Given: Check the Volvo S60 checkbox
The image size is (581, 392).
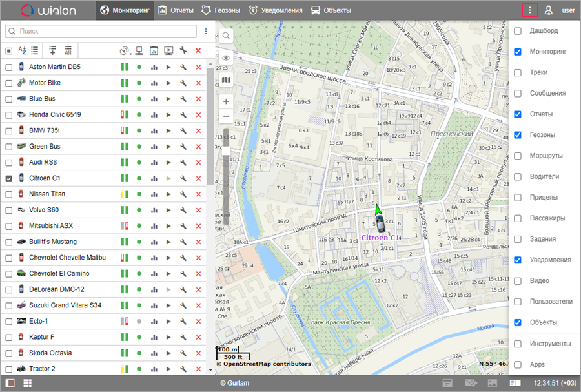Looking at the screenshot, I should click(x=9, y=211).
